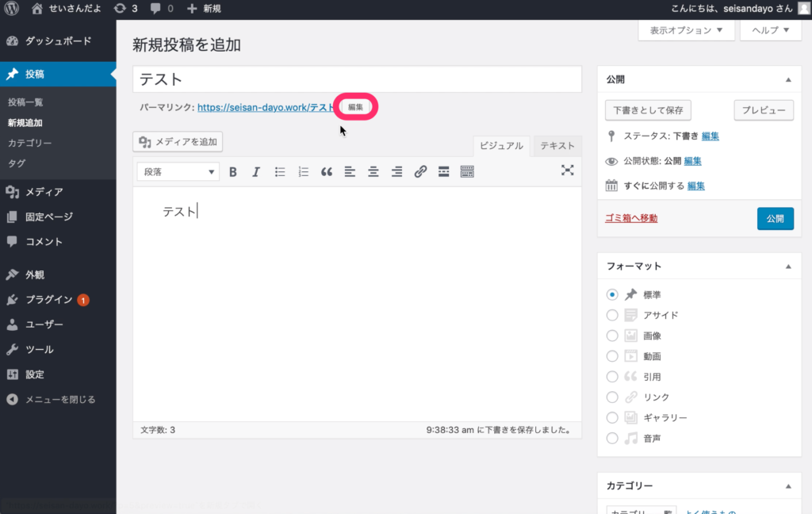This screenshot has width=812, height=514.
Task: Expand the 表示オプション screen options
Action: click(x=686, y=31)
